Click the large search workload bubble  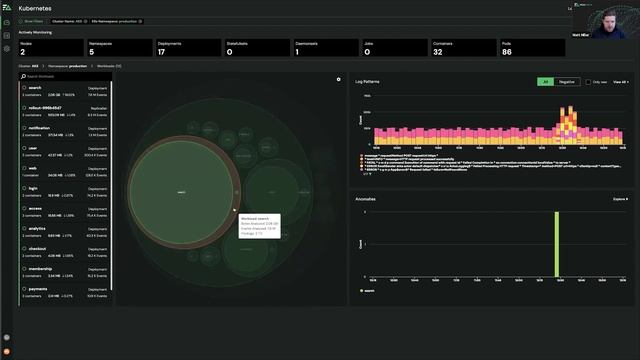(182, 192)
